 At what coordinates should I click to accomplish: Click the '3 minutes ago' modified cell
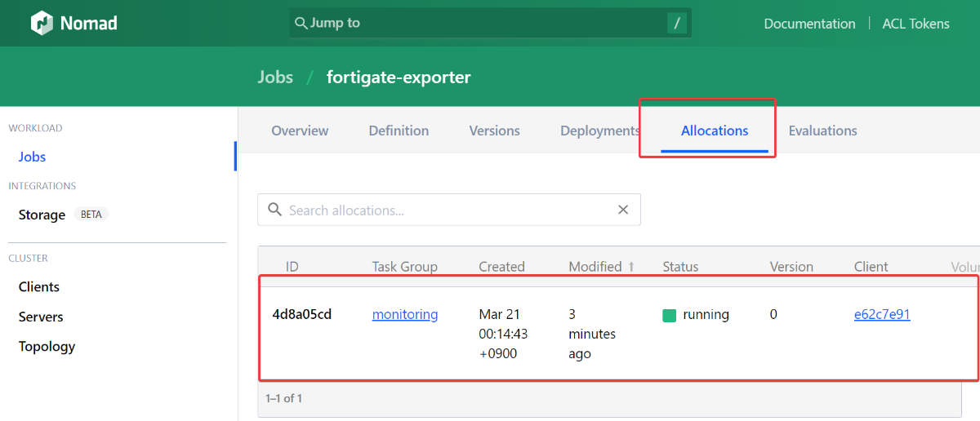(592, 334)
